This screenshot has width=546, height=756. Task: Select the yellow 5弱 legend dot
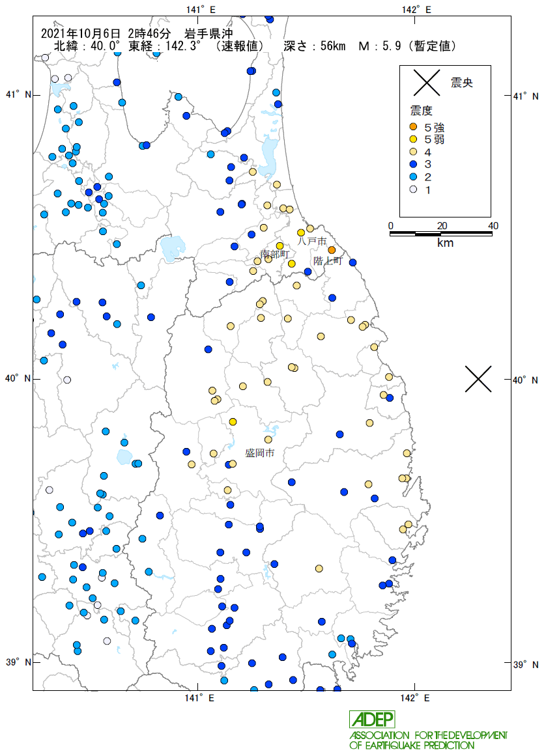(413, 139)
